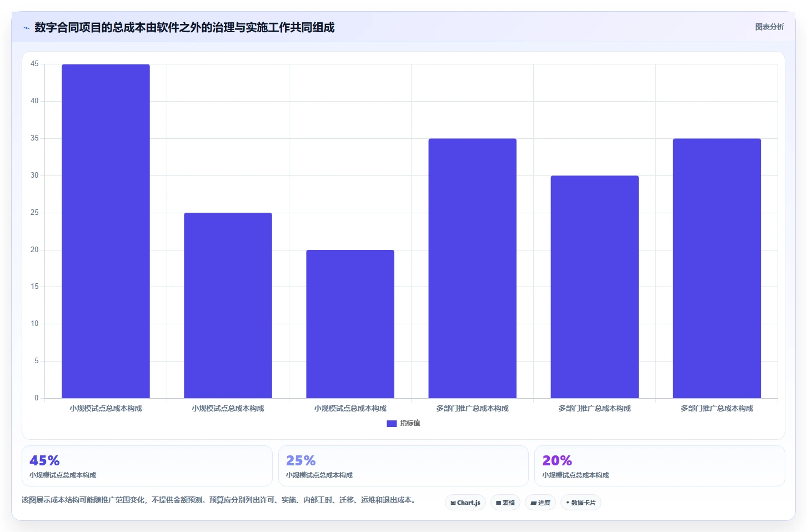The height and width of the screenshot is (532, 807).
Task: Open the 20% stat card
Action: coord(660,466)
